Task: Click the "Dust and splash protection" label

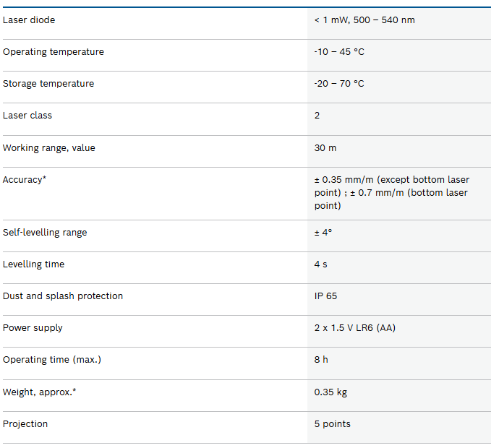Action: (63, 296)
